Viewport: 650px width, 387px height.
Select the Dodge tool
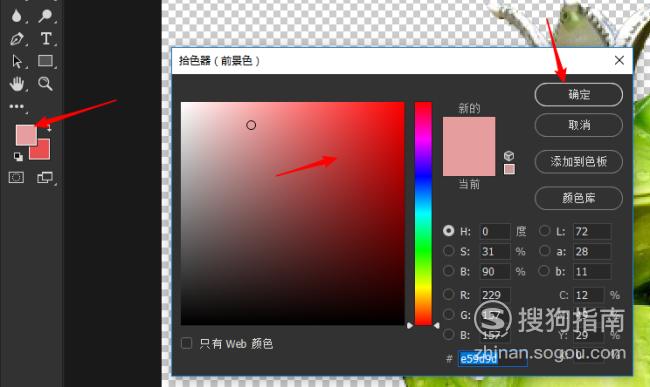point(45,16)
